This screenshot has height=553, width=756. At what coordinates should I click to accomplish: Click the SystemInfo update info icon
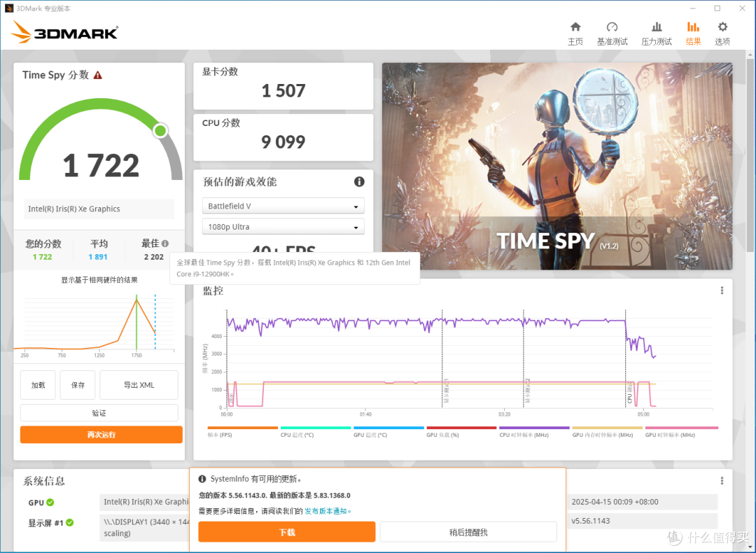click(202, 479)
